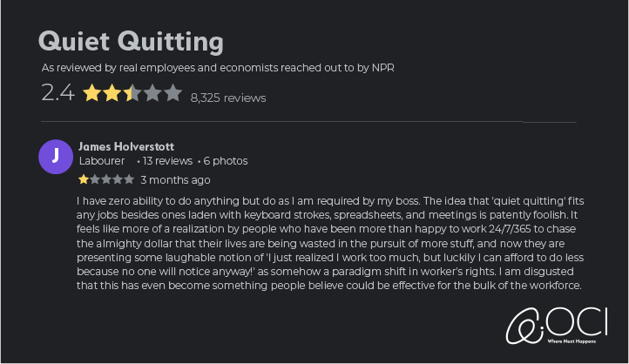Click the second star of overall rating
The width and height of the screenshot is (629, 364).
(x=112, y=93)
